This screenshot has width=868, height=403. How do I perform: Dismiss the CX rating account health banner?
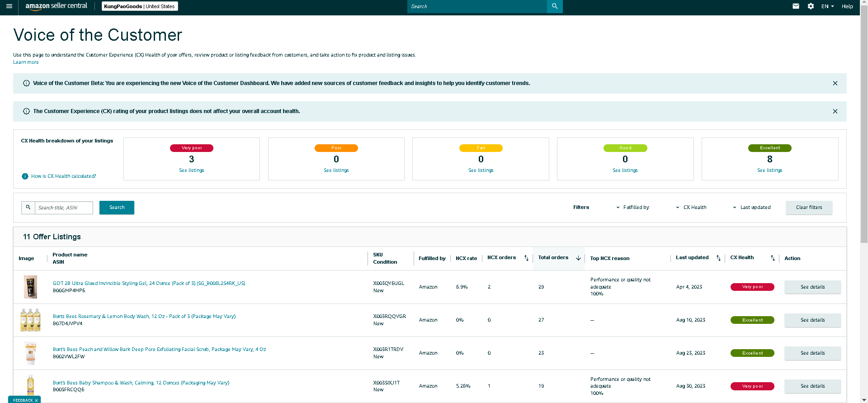[835, 111]
